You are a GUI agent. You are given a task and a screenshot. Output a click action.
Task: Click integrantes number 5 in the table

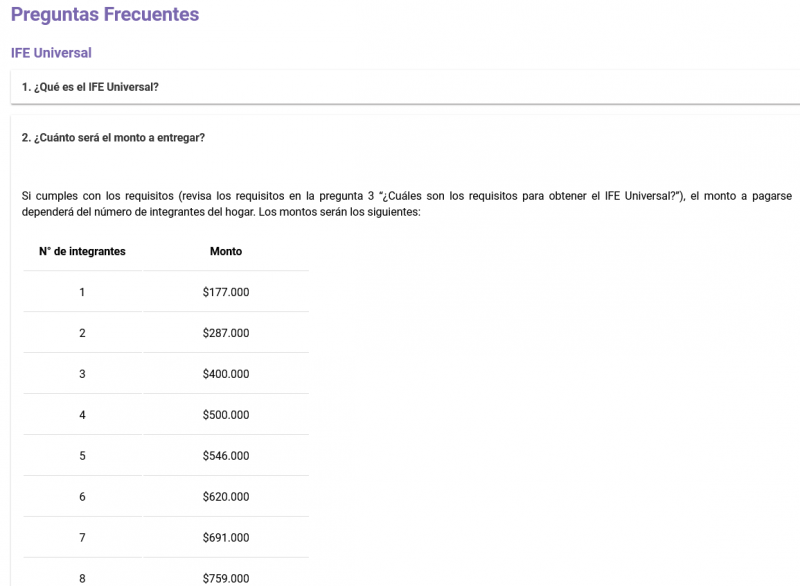tap(82, 456)
